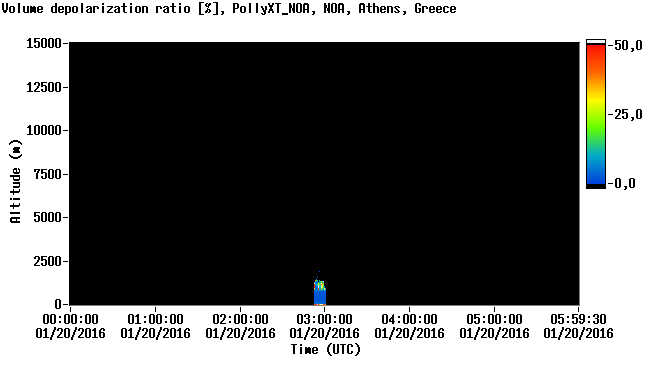
Task: Click the 5000 altitude tick label
Action: click(x=48, y=218)
